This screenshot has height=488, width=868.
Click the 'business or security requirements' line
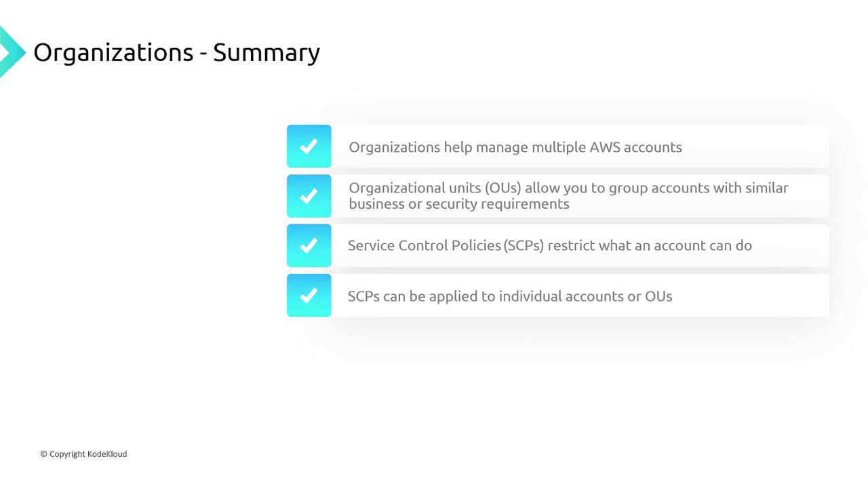(458, 204)
